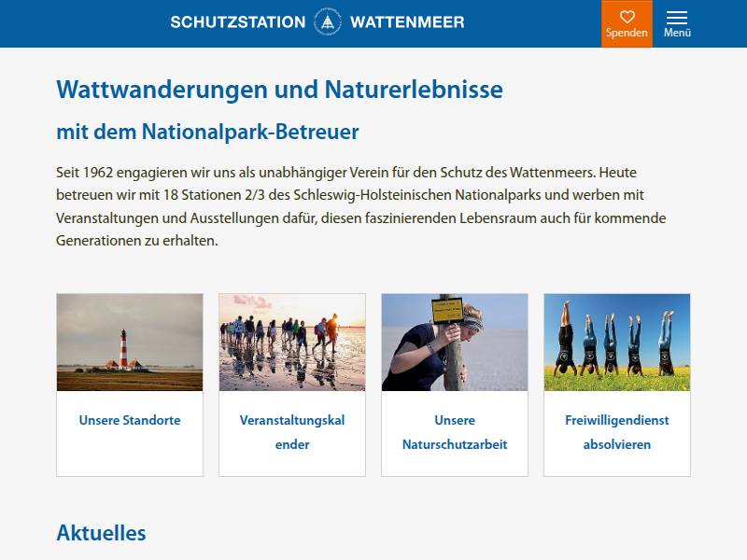Click the Freiwilligendienst absolvieren link

click(x=616, y=432)
